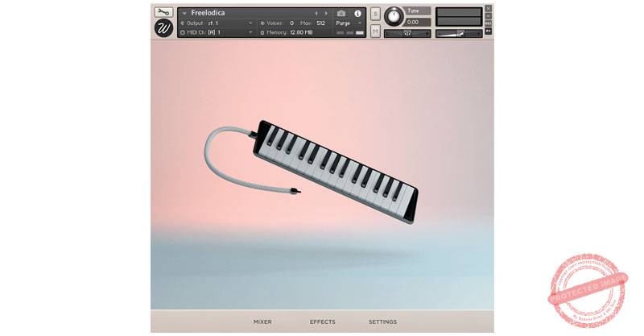Open the Purge dropdown menu
Screen dimensions: 644x336
tap(350, 23)
